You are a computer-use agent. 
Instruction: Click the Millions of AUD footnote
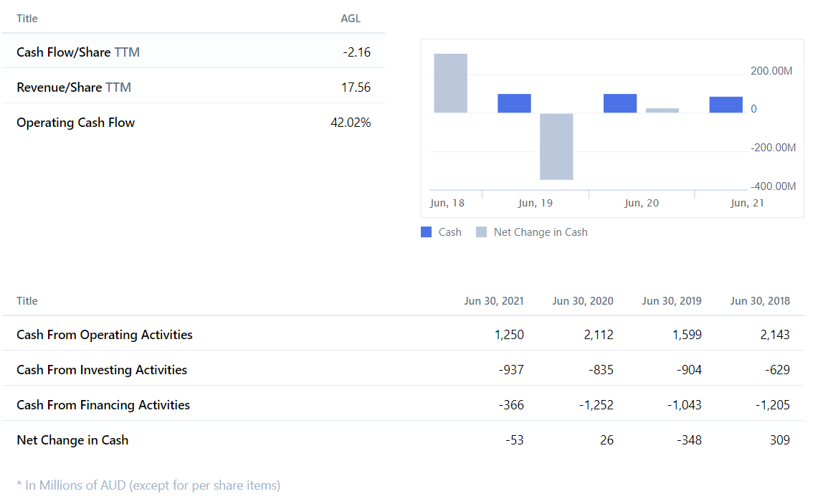(x=148, y=485)
